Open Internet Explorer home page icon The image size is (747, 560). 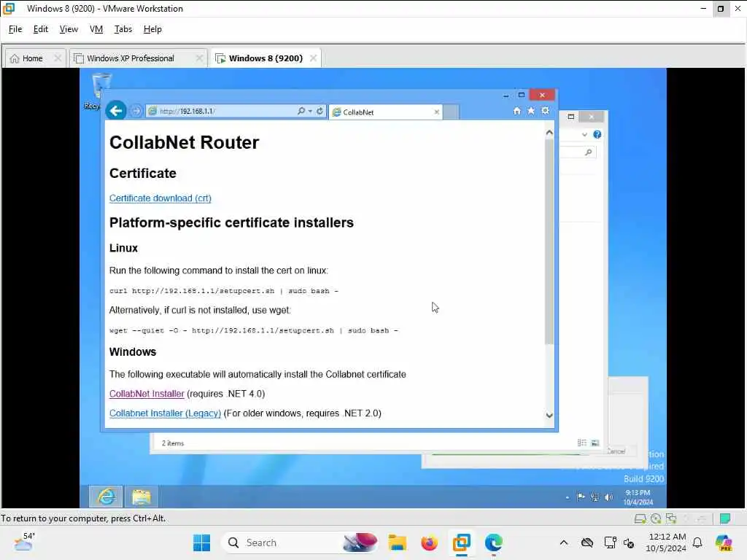tap(517, 111)
